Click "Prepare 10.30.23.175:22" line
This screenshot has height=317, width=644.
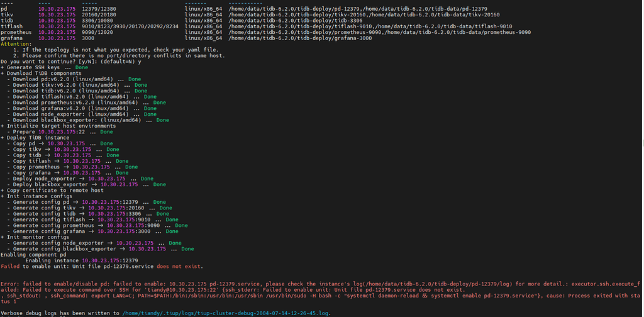click(60, 132)
